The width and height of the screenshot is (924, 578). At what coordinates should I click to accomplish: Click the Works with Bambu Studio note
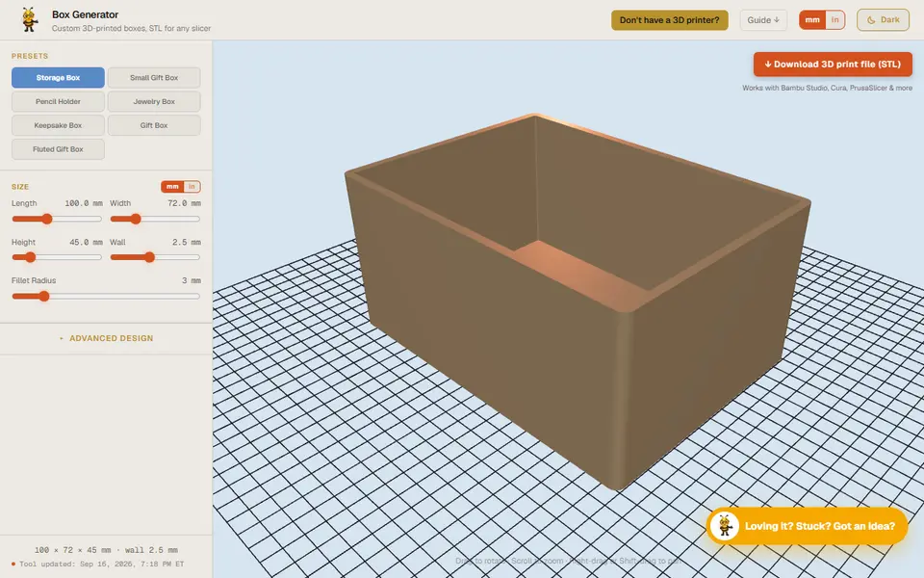(827, 88)
